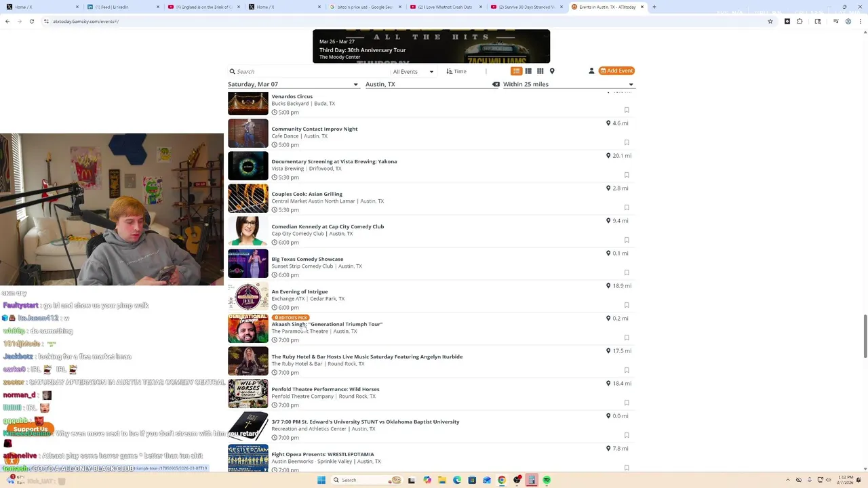Open Copilot icon in taskbar
This screenshot has width=868, height=488.
pos(427,480)
